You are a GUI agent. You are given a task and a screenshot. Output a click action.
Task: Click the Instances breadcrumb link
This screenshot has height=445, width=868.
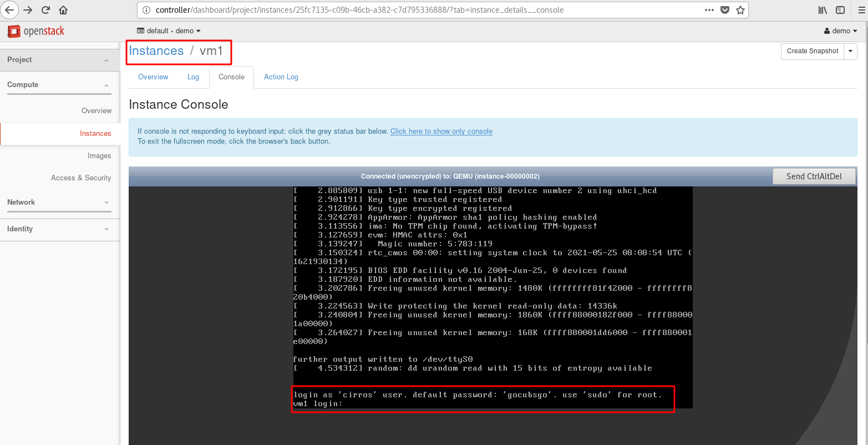point(156,51)
